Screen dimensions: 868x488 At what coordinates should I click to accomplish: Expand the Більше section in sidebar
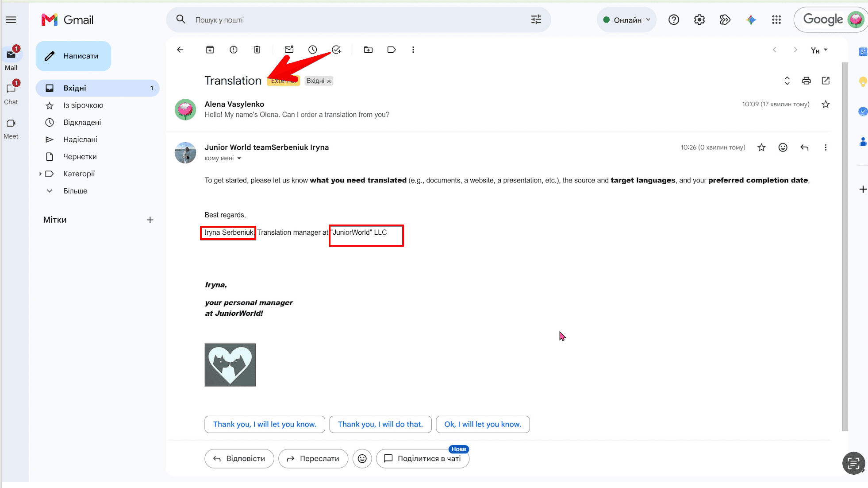[75, 191]
